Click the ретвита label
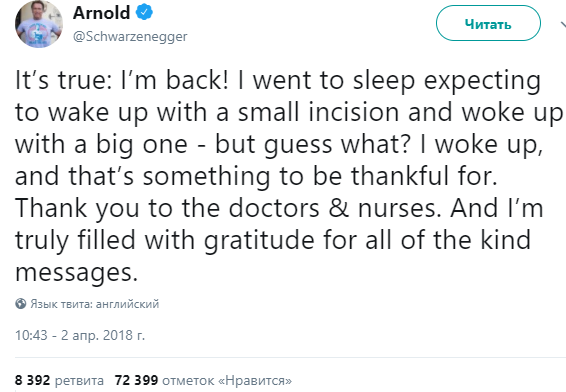The width and height of the screenshot is (566, 392). (x=79, y=380)
